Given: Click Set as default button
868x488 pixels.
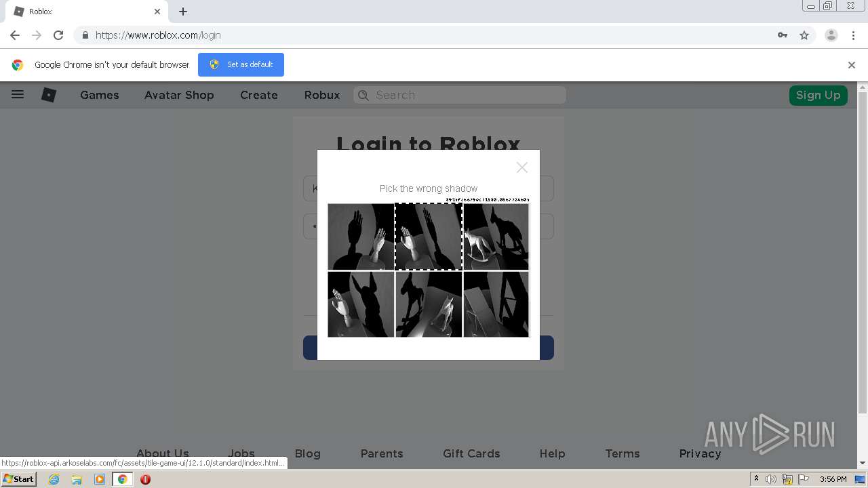Looking at the screenshot, I should tap(241, 64).
